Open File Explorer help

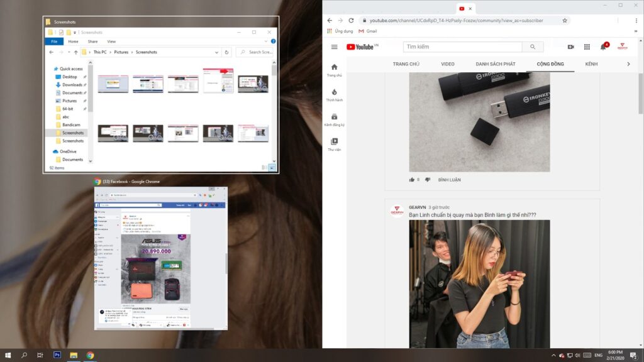pyautogui.click(x=273, y=41)
